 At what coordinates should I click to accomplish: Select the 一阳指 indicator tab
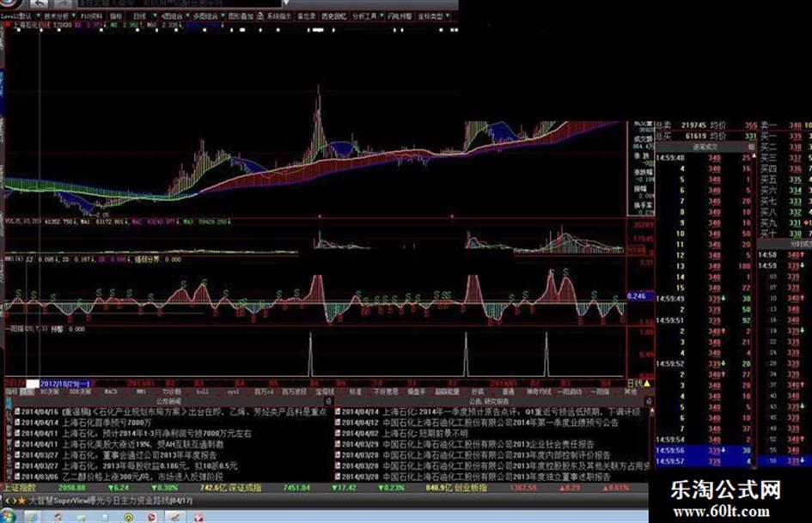[601, 392]
